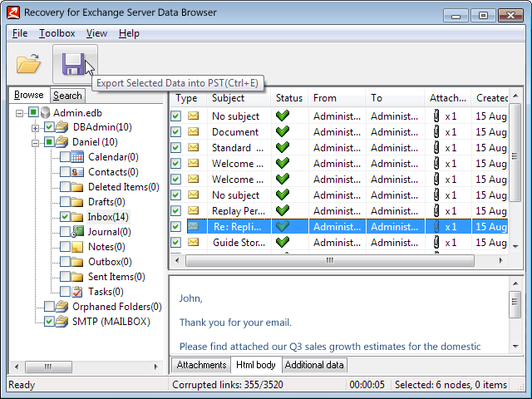Click message list vertical scrollbar thumb
532x399 pixels.
click(515, 153)
